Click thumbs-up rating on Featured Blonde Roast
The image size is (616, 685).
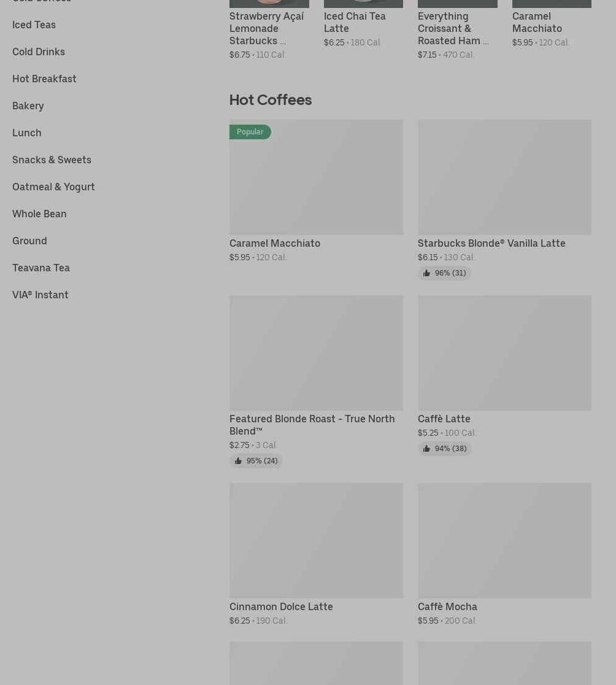pyautogui.click(x=256, y=461)
